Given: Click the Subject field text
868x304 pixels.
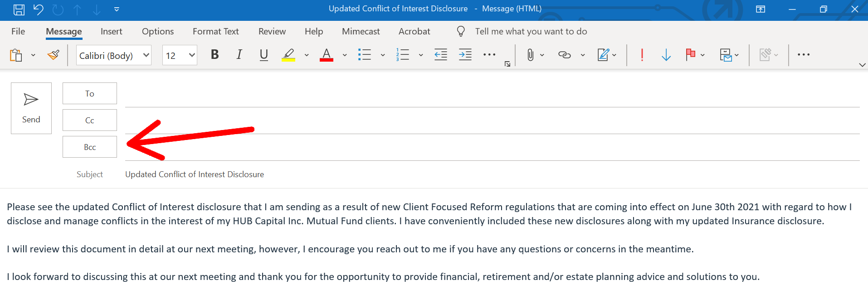Looking at the screenshot, I should click(x=194, y=174).
